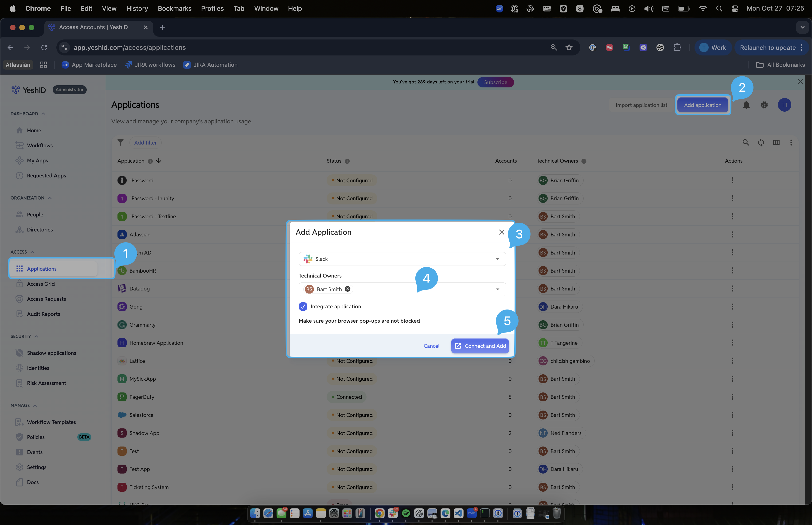Collapse the SECURITY sidebar section
The width and height of the screenshot is (812, 525).
tap(36, 336)
